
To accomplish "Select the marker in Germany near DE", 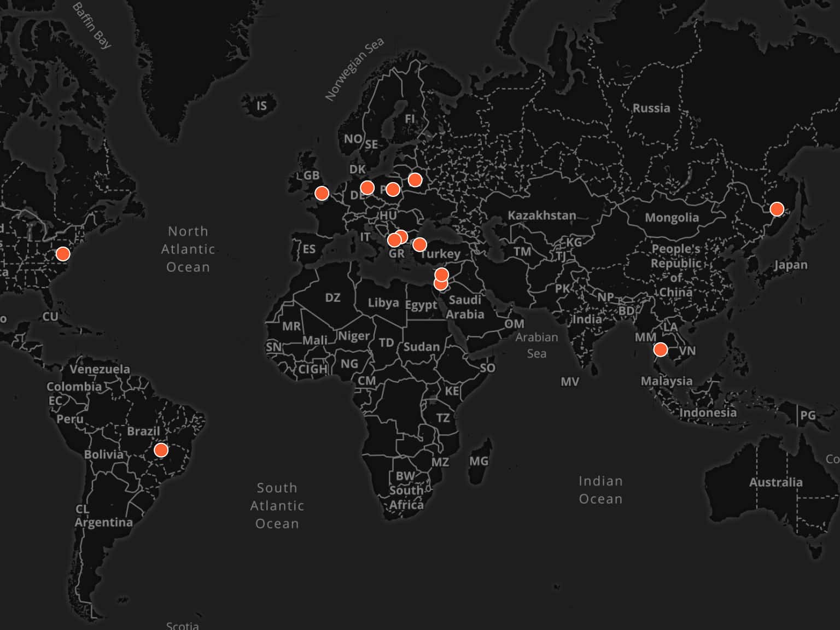I will 367,188.
